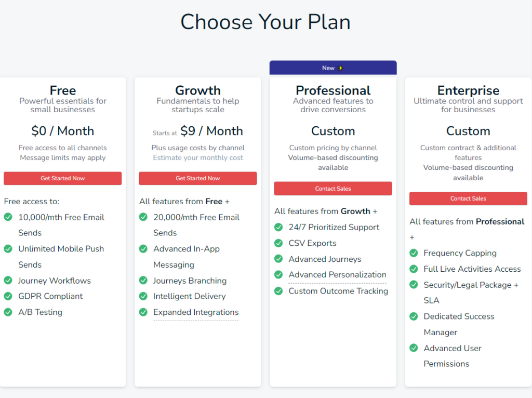
Task: Select the Professional plan heading
Action: (333, 90)
